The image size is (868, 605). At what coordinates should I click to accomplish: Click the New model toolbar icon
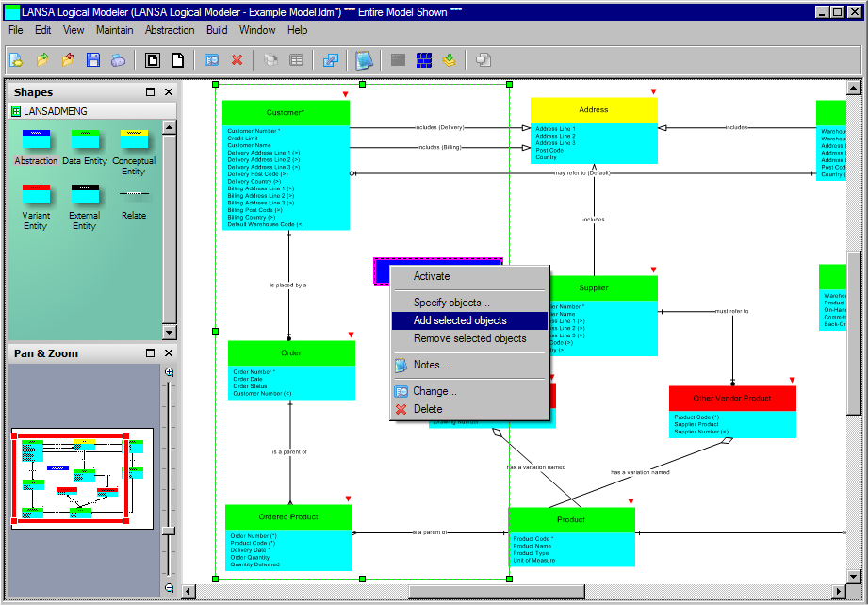coord(17,59)
